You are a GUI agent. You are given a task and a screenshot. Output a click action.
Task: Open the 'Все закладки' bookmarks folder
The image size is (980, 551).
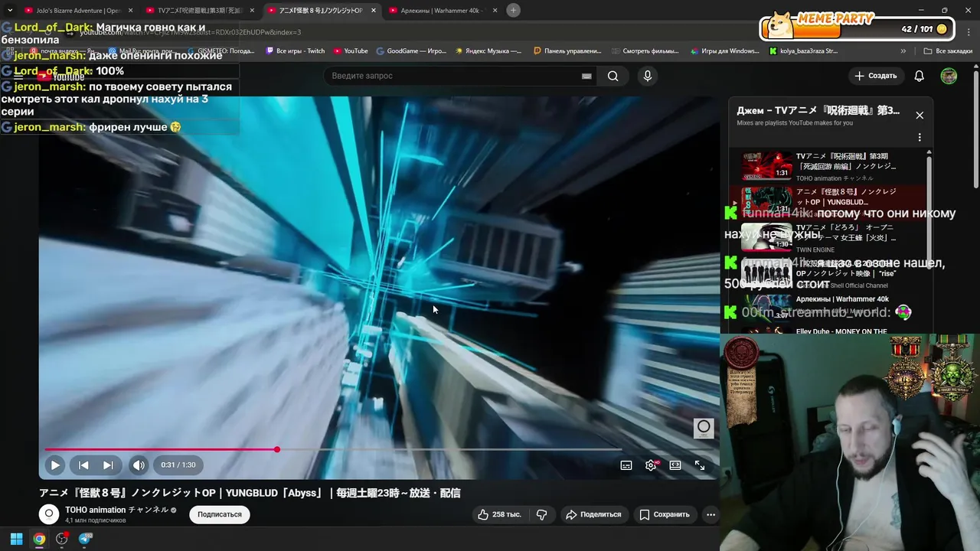click(x=948, y=51)
